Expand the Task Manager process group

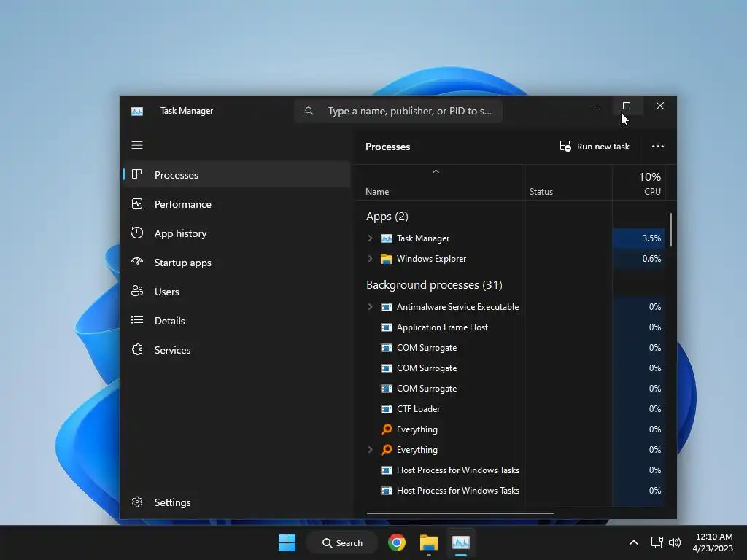pyautogui.click(x=370, y=238)
